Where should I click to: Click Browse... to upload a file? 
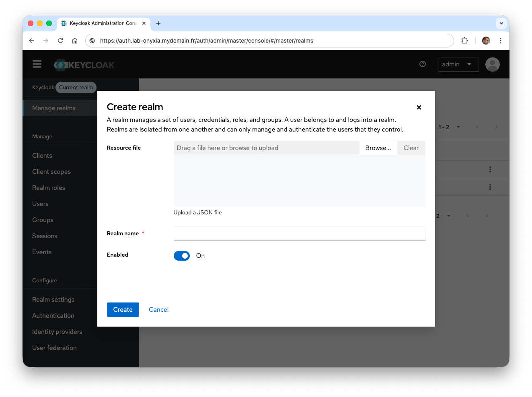(x=378, y=148)
